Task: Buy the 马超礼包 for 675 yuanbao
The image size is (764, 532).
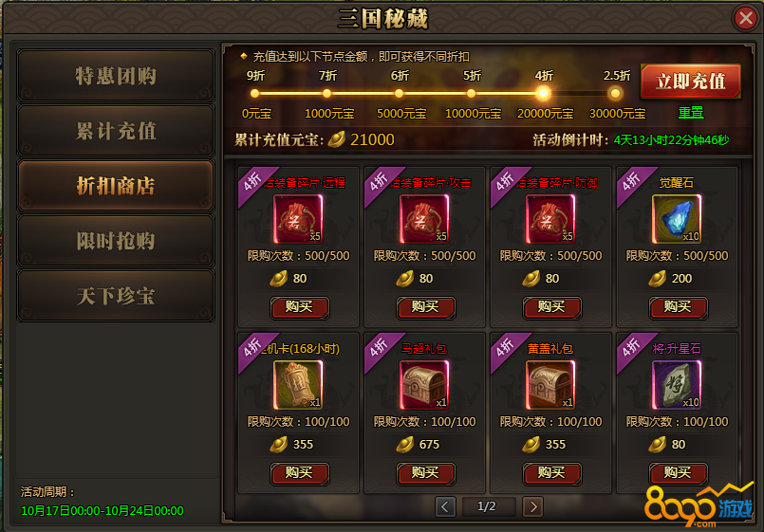Action: (425, 473)
